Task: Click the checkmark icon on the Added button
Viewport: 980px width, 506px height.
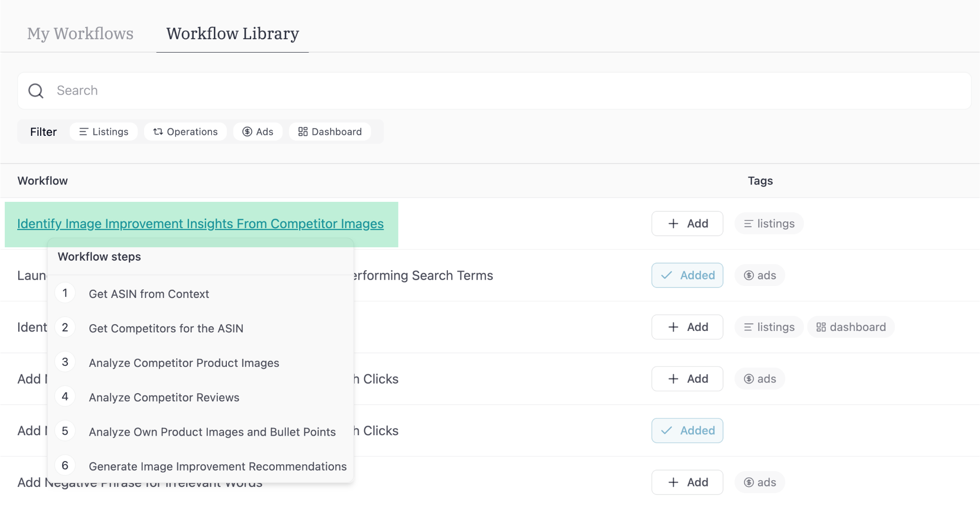Action: click(666, 275)
